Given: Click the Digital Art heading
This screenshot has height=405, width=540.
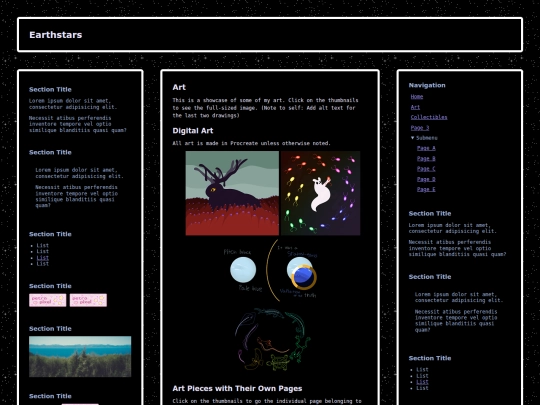Looking at the screenshot, I should coord(193,131).
